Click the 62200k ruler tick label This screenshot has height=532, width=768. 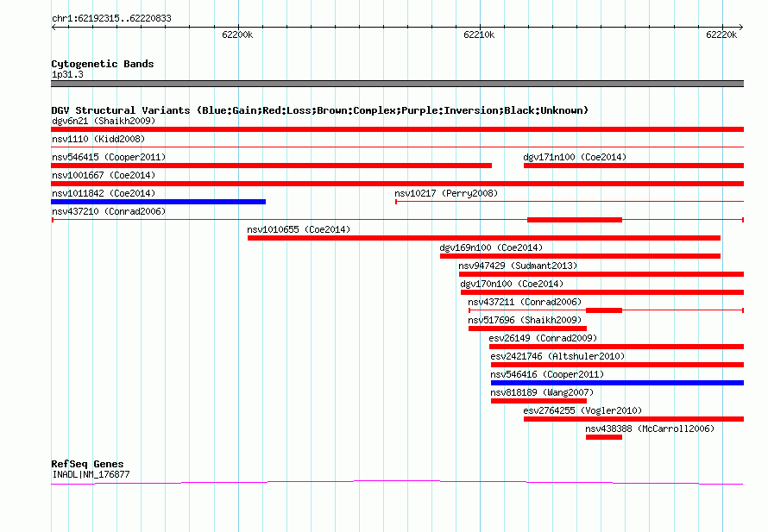[x=237, y=34]
